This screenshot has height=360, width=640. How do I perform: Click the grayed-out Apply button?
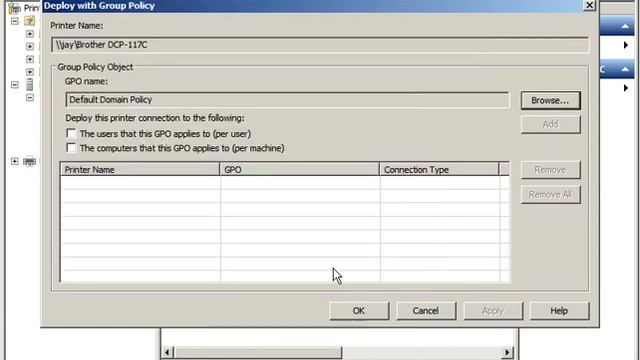pos(493,311)
